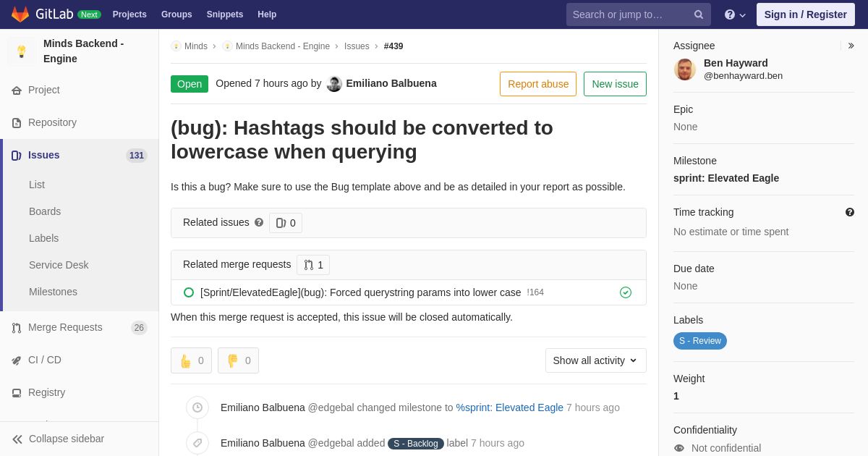Click the Time tracking help icon
The height and width of the screenshot is (456, 868).
[x=850, y=212]
